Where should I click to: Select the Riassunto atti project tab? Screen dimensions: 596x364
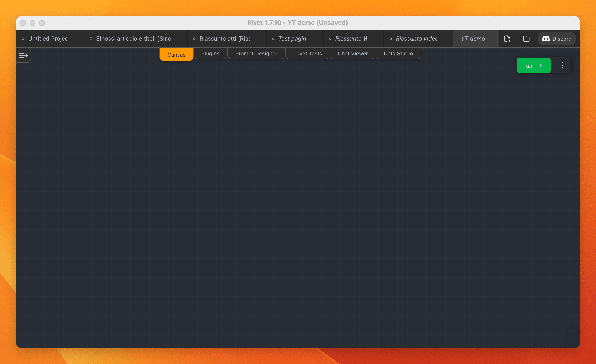(x=227, y=39)
